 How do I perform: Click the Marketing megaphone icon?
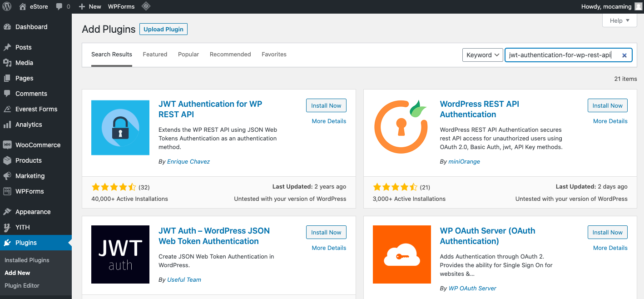coord(7,176)
